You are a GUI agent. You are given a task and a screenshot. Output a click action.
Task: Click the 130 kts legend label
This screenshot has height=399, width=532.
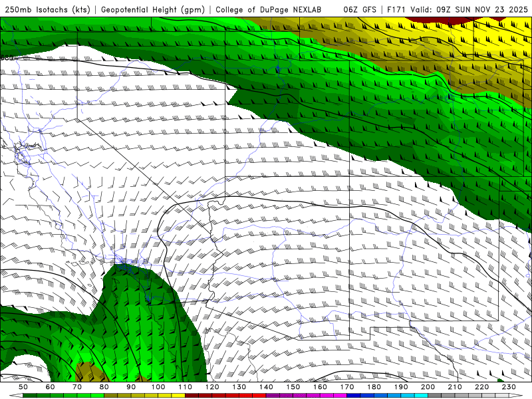[x=239, y=387]
